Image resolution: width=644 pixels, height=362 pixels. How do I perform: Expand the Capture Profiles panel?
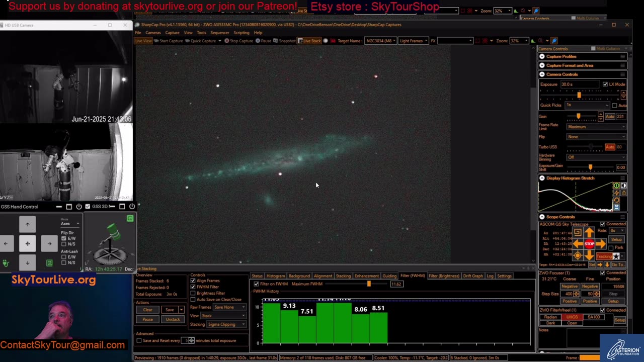click(x=542, y=56)
